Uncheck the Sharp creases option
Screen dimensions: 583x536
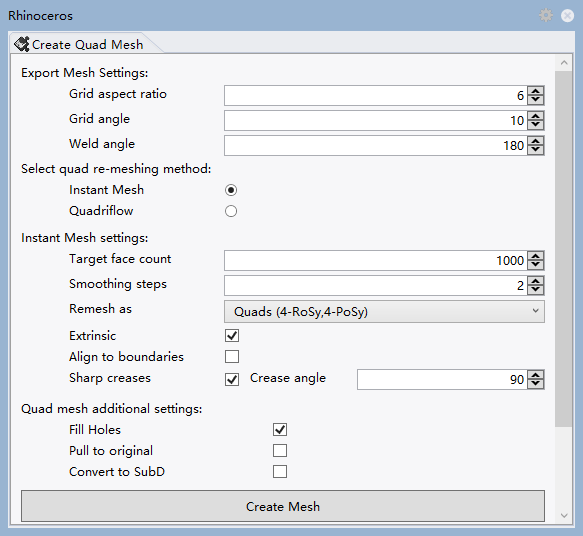click(x=232, y=380)
